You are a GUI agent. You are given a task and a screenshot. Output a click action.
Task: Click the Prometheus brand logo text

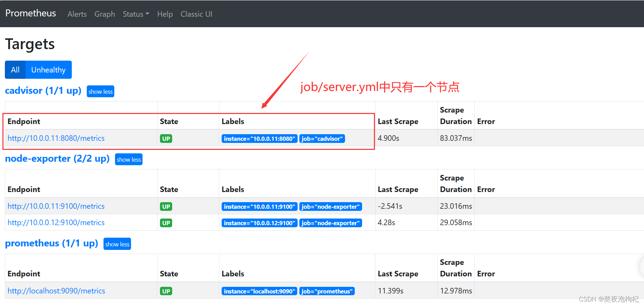[x=31, y=13]
